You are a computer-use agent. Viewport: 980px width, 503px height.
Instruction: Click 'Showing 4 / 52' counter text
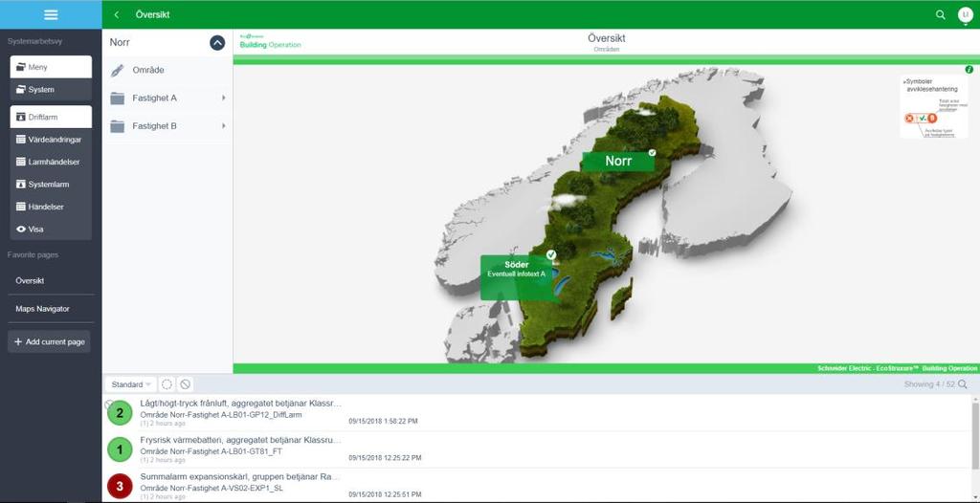929,384
